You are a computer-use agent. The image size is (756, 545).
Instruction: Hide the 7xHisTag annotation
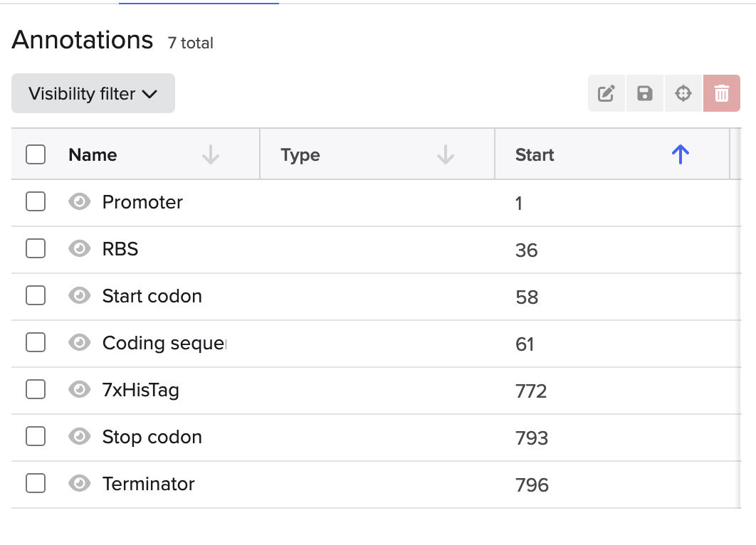click(x=79, y=390)
